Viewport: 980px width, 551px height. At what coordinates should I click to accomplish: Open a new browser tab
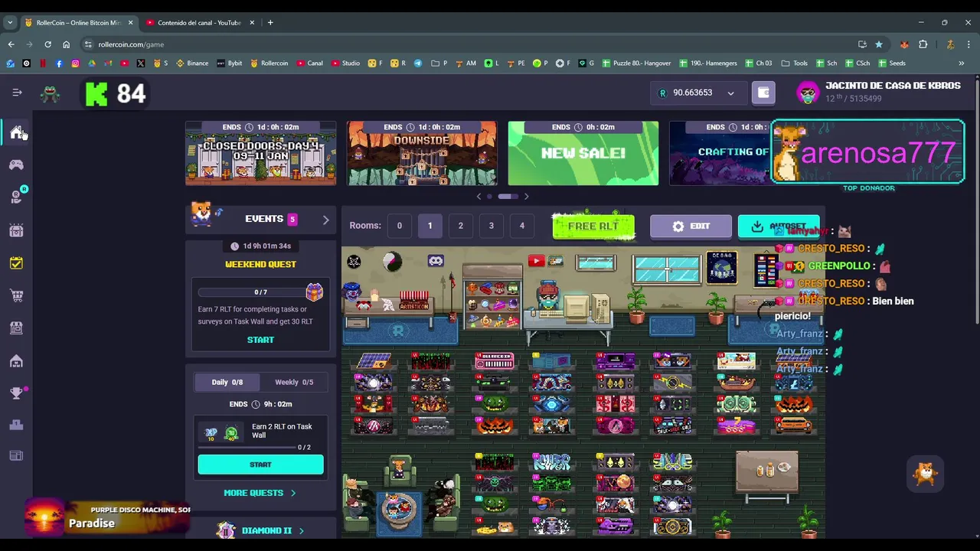click(270, 23)
